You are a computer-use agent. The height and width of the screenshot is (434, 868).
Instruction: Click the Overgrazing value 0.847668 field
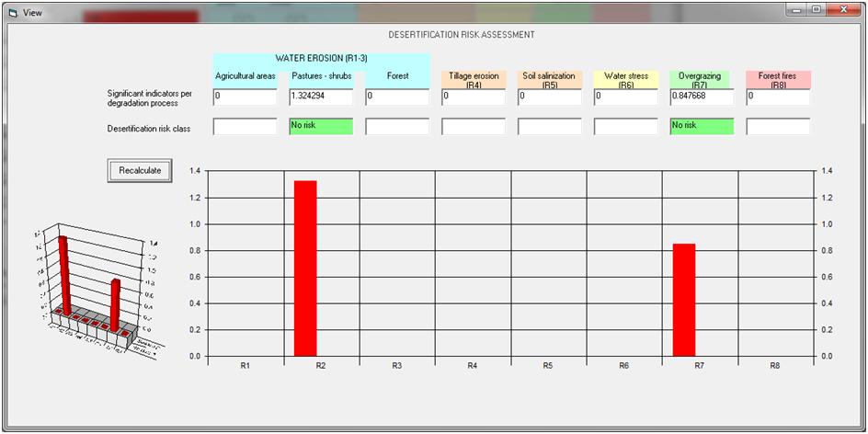702,97
